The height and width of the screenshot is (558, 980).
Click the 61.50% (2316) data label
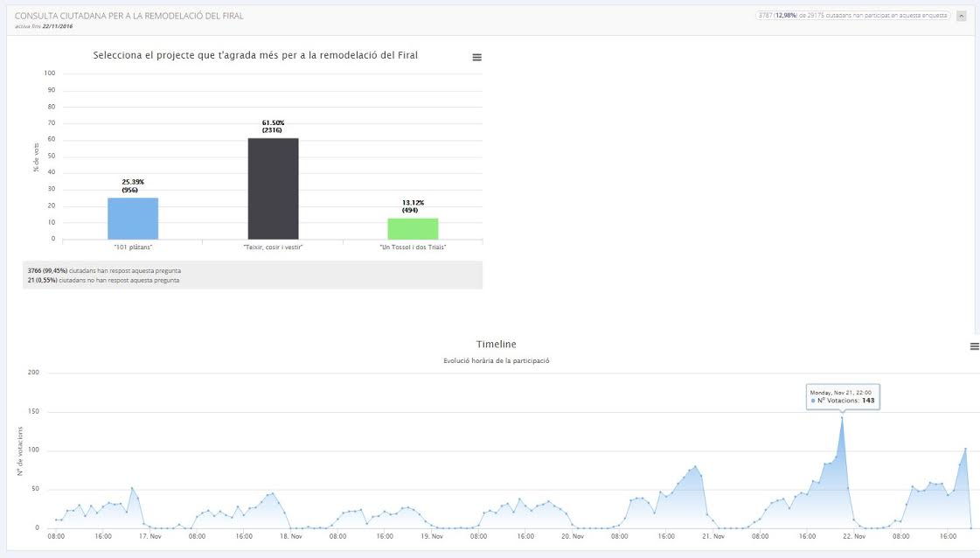[x=273, y=126]
